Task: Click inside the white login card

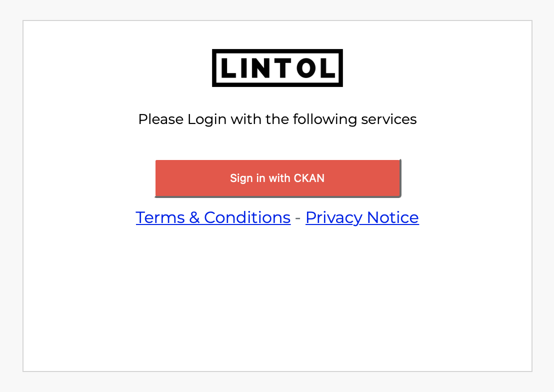Action: tap(277, 300)
